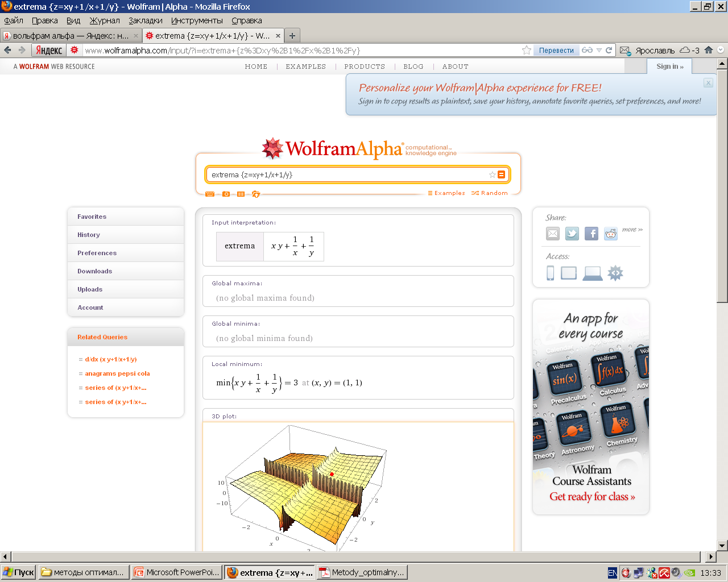Switch to Microsoft PowerPoint taskbar window
The width and height of the screenshot is (728, 582).
[x=177, y=572]
